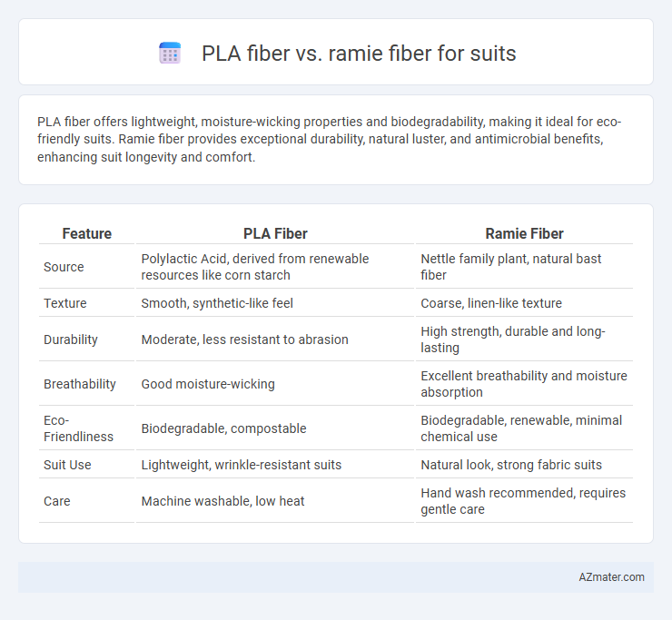
Task: Select 'Hand wash recommended, requires gentle care' cell
Action: 524,501
